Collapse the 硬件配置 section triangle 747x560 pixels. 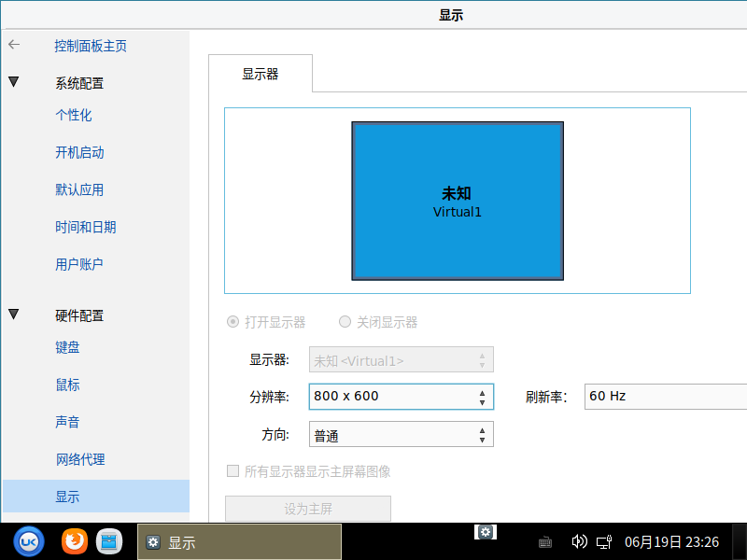(14, 315)
